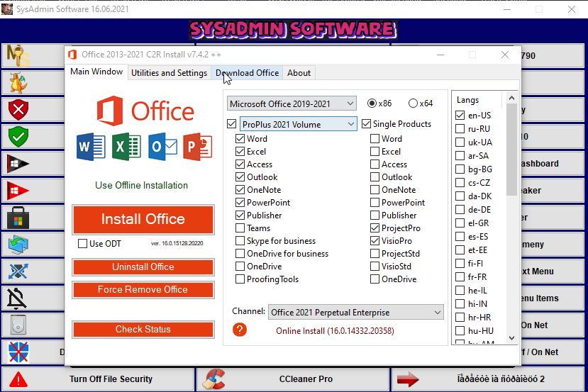Click the crossed-out blue shield icon
Screen dimensions: 588x392
[18, 352]
